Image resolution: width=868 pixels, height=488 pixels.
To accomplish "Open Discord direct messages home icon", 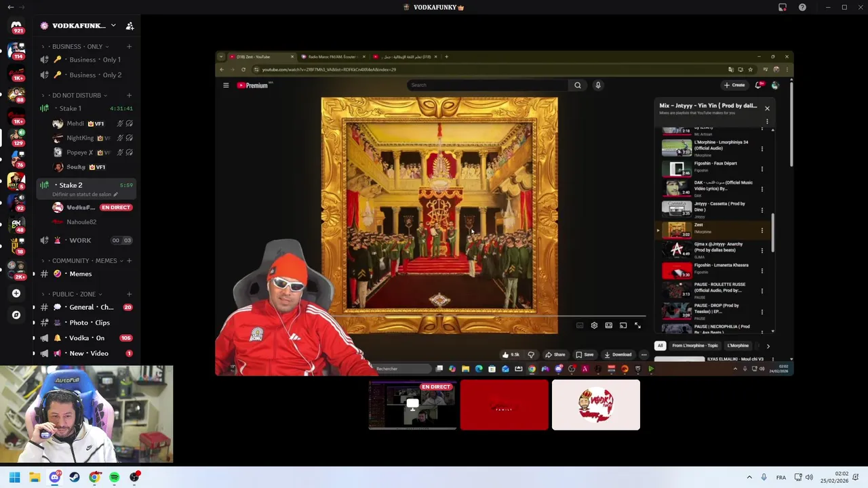I will pyautogui.click(x=16, y=25).
